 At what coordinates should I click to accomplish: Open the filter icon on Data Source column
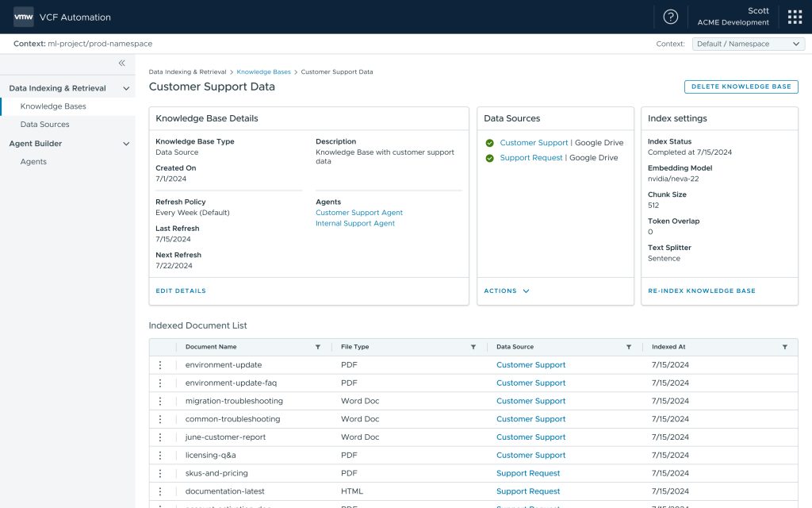(x=629, y=347)
